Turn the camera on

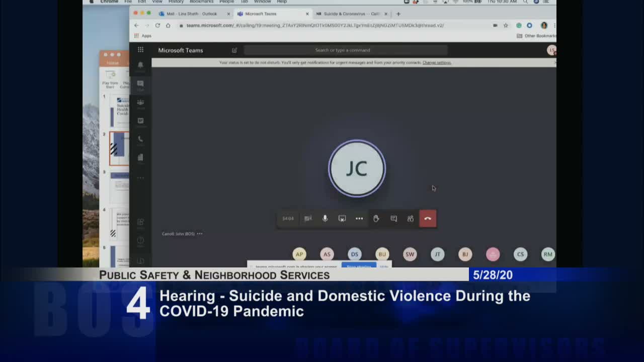pos(308,219)
